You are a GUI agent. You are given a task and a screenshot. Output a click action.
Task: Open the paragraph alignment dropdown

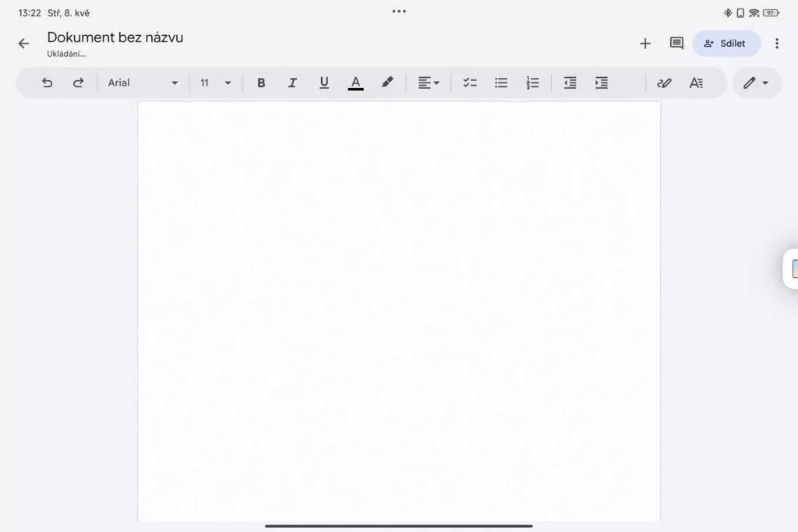(429, 83)
